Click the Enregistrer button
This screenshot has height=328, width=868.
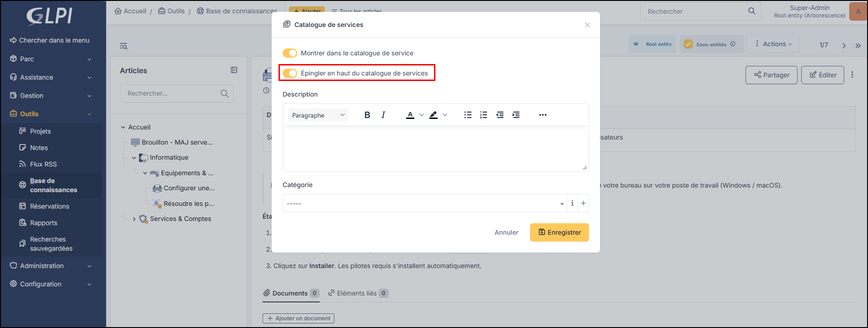coord(559,232)
